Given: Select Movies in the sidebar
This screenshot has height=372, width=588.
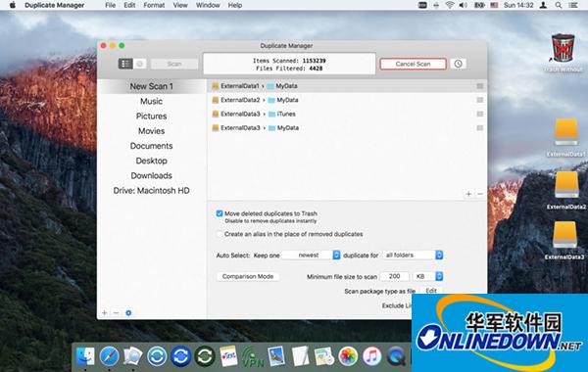Looking at the screenshot, I should pos(152,131).
